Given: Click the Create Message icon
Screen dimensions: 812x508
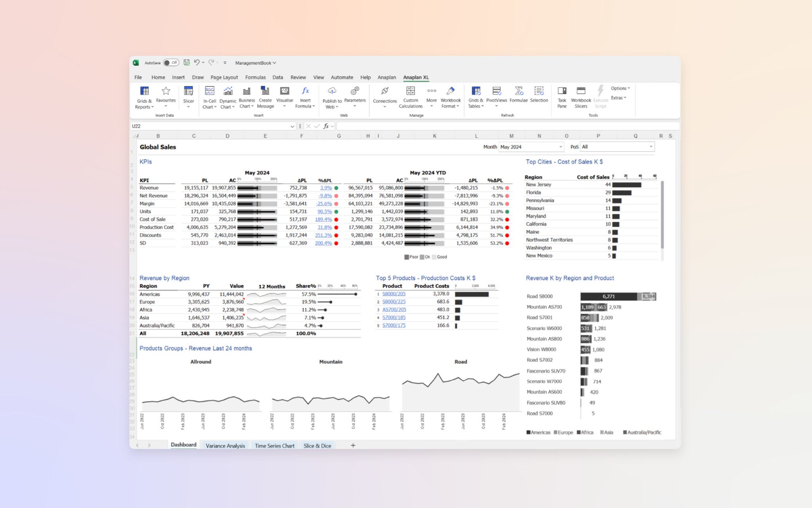Looking at the screenshot, I should (x=265, y=97).
